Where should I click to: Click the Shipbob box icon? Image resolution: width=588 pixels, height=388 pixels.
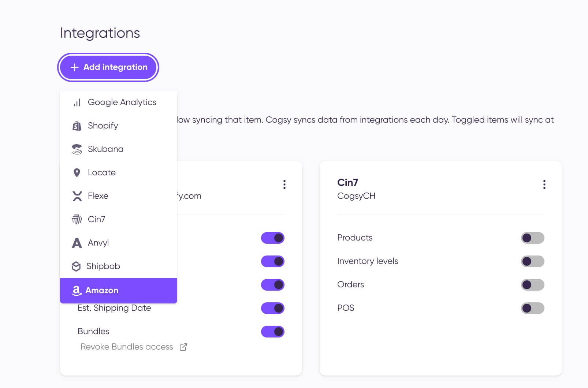[76, 266]
